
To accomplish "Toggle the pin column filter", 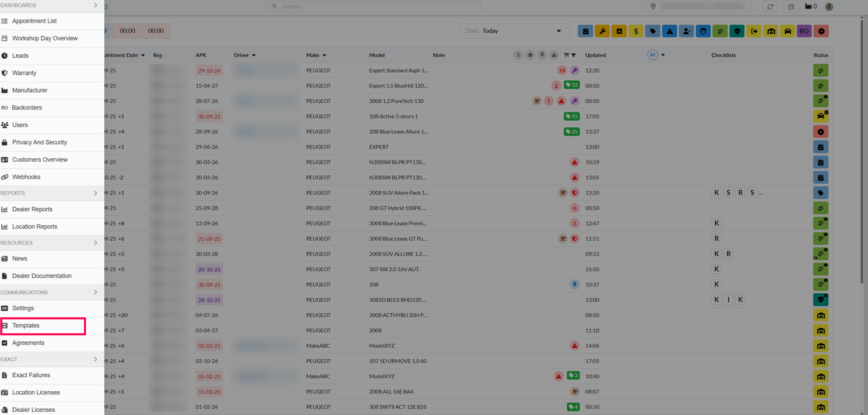I will pyautogui.click(x=542, y=55).
